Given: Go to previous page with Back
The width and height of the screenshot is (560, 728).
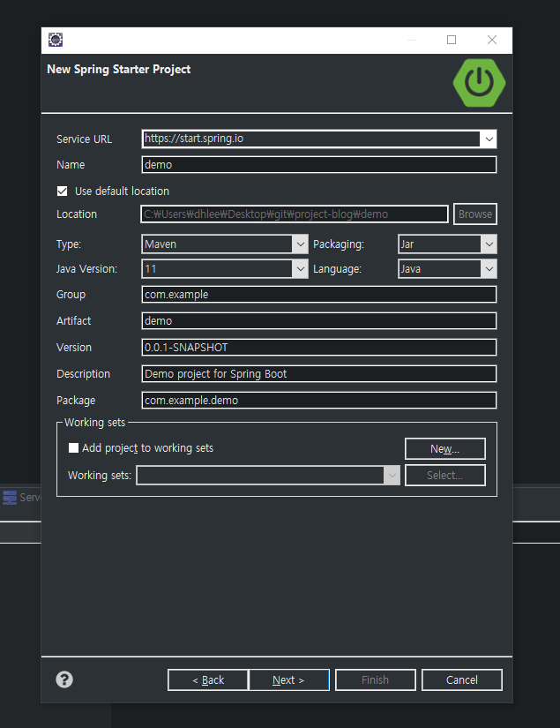Looking at the screenshot, I should [208, 680].
